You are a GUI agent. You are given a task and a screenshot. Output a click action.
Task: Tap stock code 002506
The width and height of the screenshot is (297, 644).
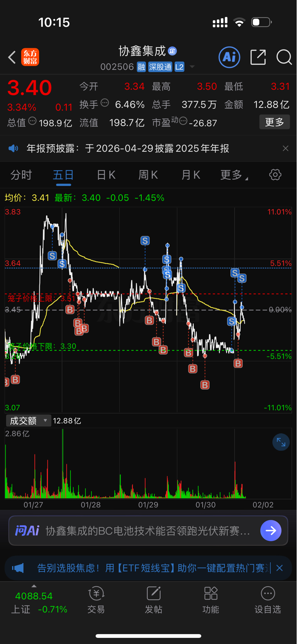point(117,67)
